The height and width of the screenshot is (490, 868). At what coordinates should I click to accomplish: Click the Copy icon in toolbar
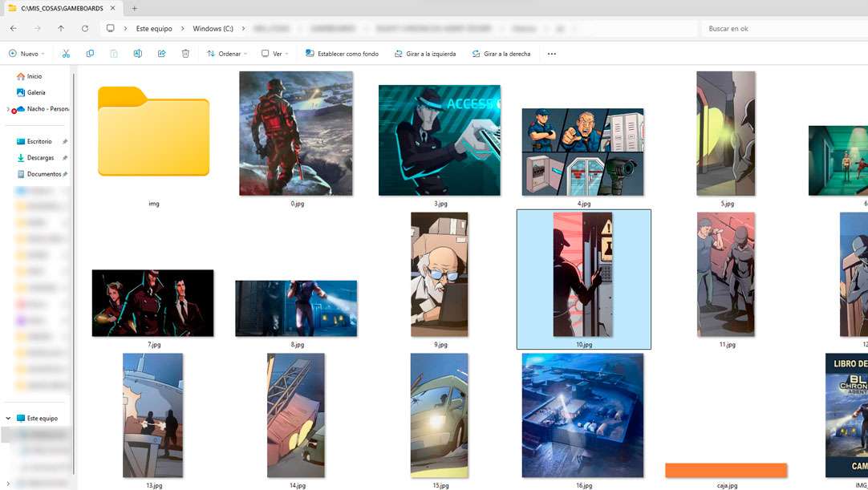pos(90,54)
